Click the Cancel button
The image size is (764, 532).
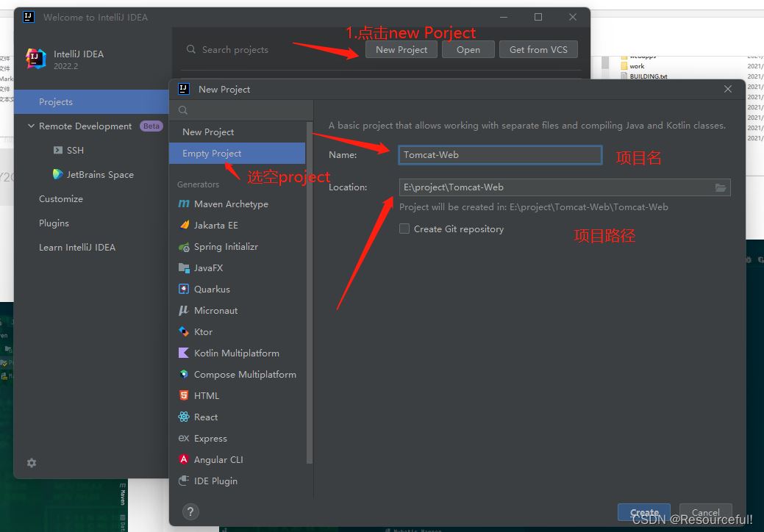[705, 512]
